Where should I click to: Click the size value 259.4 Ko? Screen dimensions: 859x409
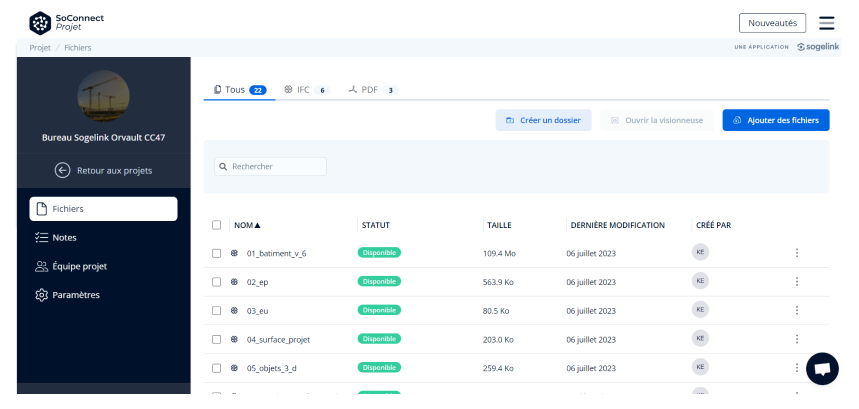(498, 368)
